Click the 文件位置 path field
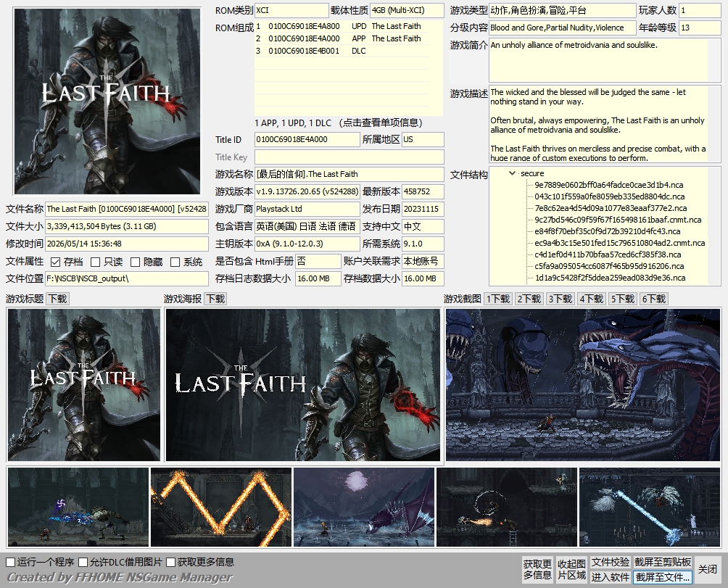 point(127,278)
